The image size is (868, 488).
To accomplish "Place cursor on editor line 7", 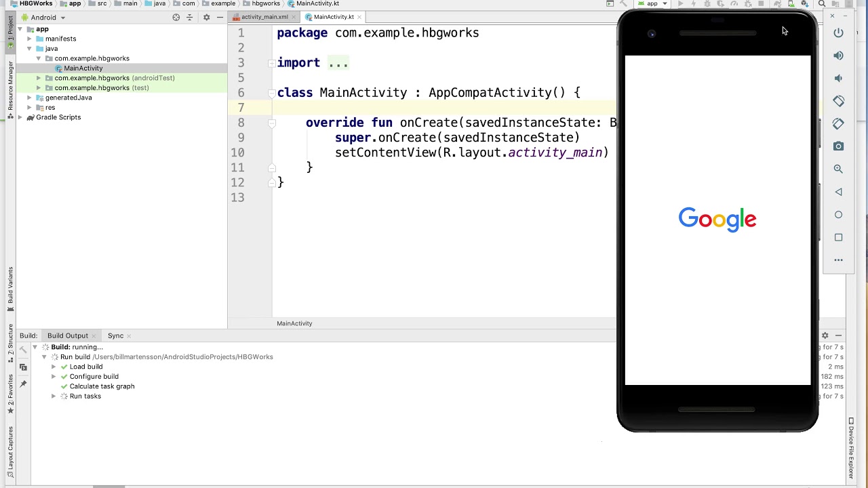I will click(x=444, y=108).
